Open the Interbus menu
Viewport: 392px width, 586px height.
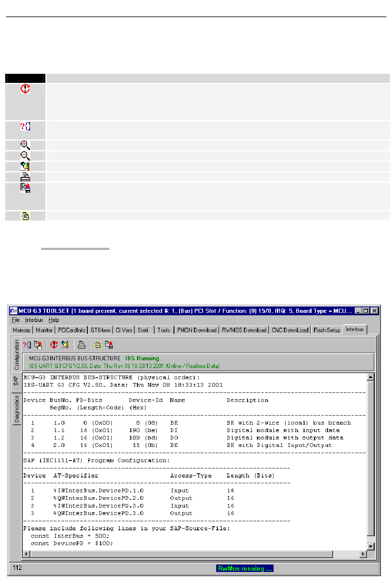34,320
